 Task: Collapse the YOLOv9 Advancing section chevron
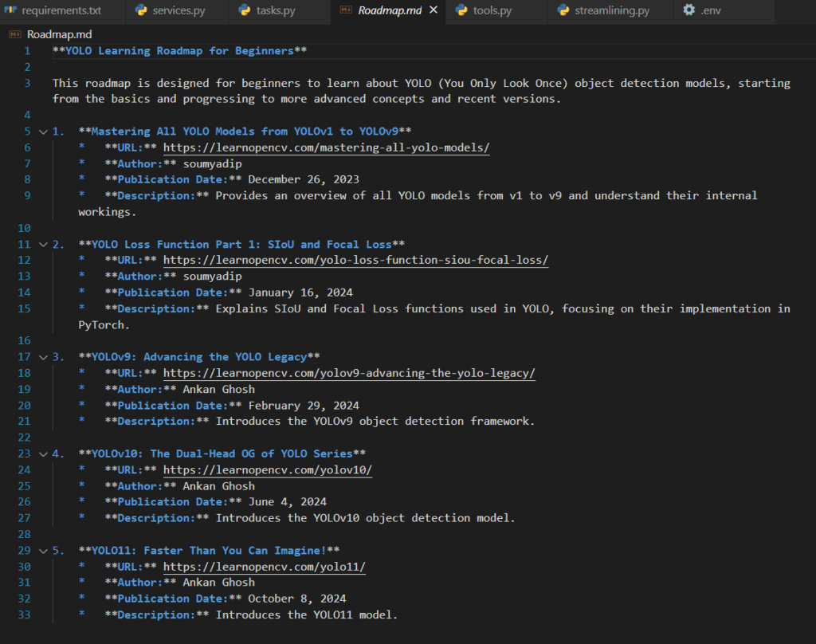tap(43, 357)
